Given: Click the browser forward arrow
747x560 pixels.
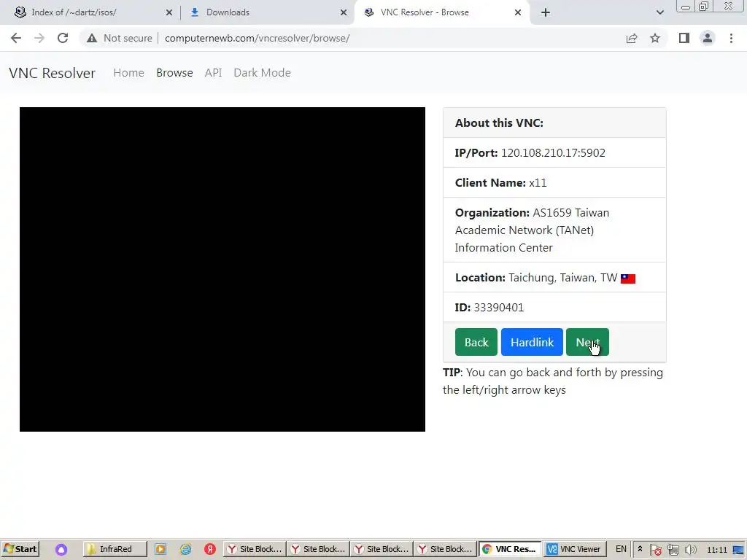Looking at the screenshot, I should (x=39, y=38).
